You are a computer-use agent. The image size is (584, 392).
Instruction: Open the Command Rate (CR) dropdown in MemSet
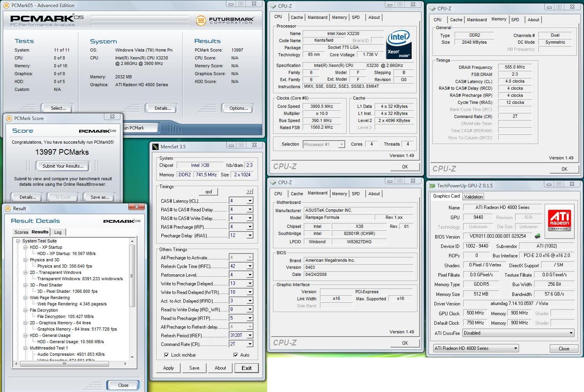pyautogui.click(x=249, y=344)
